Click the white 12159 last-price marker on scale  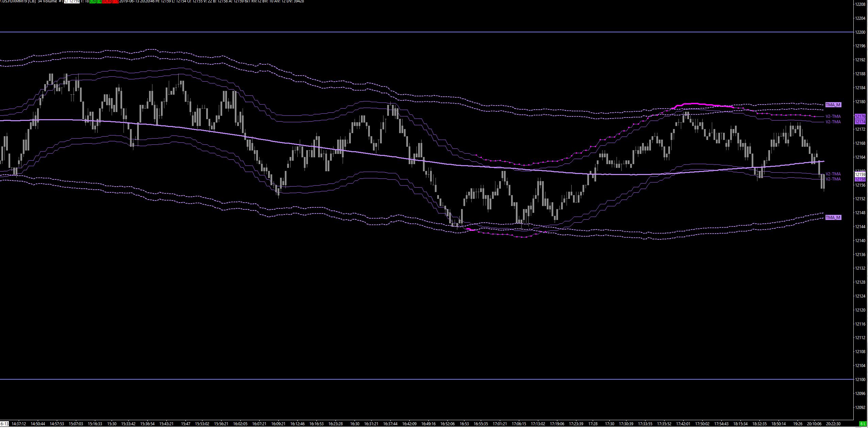coord(860,174)
